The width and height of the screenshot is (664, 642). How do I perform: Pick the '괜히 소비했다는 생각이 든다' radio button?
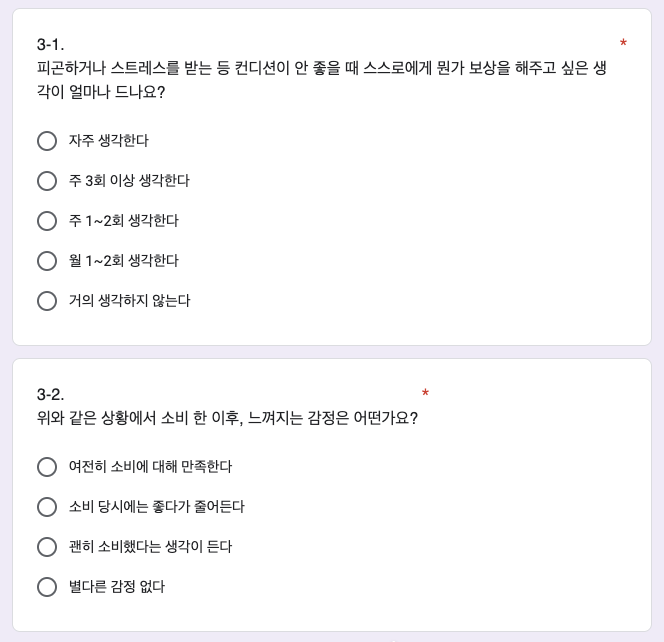point(47,547)
